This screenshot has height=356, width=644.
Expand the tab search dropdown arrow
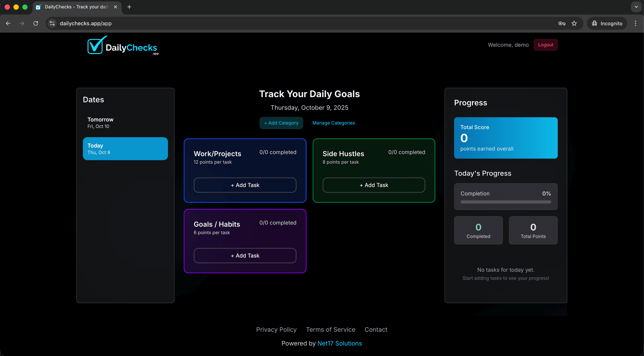tap(636, 7)
